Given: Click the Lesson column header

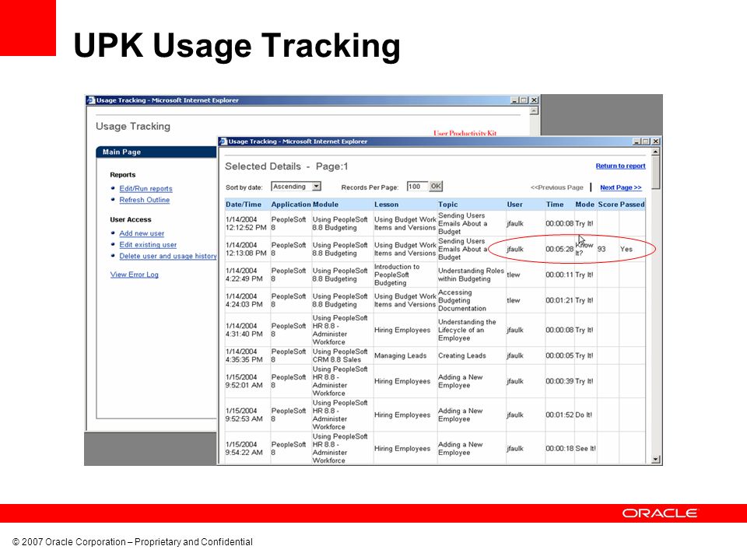Looking at the screenshot, I should [x=387, y=205].
